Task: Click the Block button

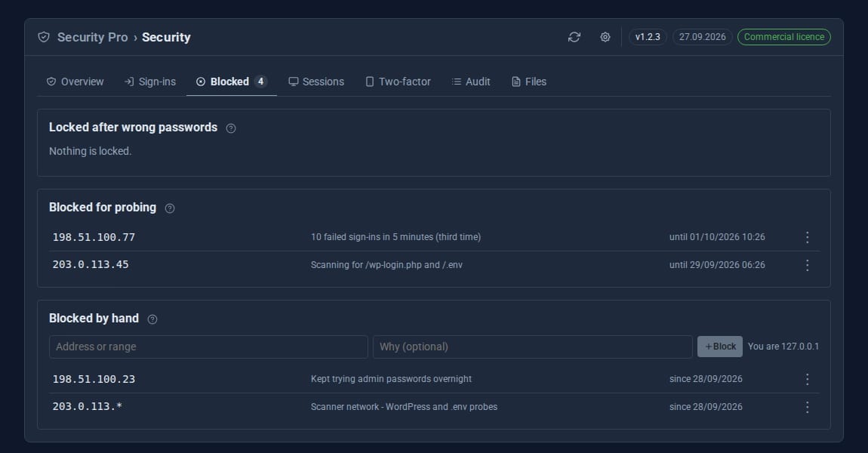Action: (x=719, y=347)
